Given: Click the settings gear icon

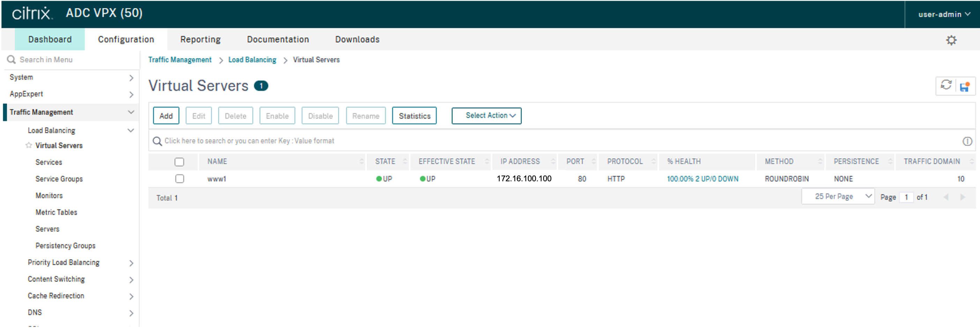Looking at the screenshot, I should click(x=951, y=40).
